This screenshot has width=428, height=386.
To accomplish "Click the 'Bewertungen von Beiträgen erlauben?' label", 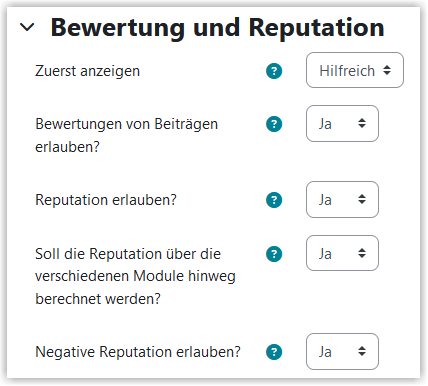I will point(127,135).
